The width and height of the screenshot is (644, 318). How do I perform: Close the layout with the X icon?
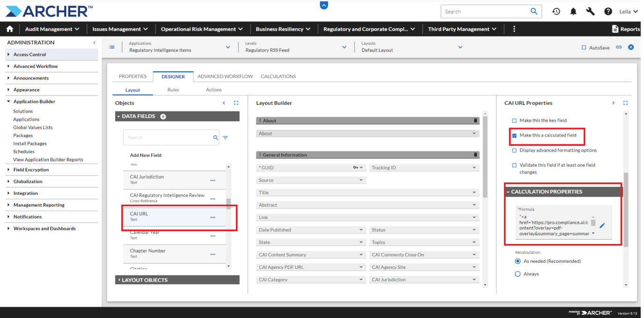coord(631,47)
